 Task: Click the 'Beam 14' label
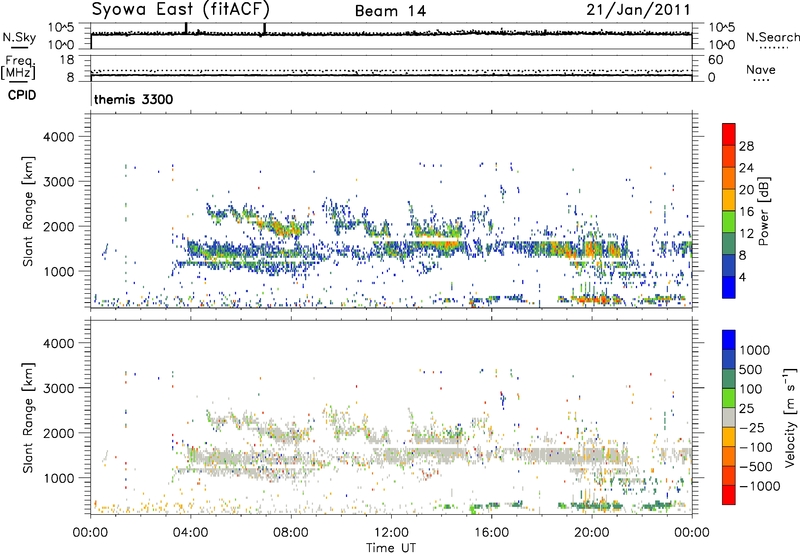pyautogui.click(x=390, y=11)
